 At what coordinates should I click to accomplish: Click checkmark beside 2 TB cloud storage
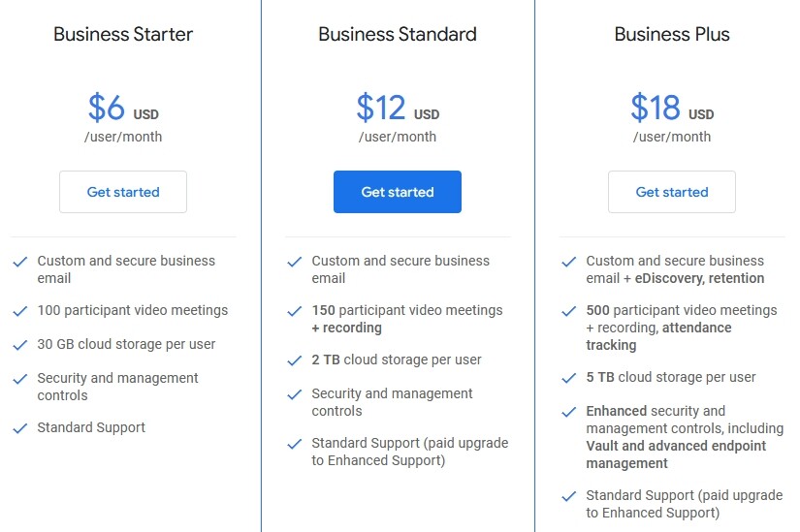pos(295,360)
